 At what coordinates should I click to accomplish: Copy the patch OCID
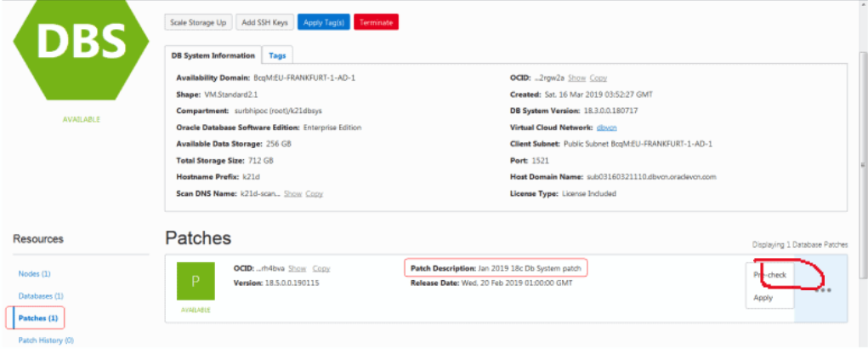tap(321, 269)
